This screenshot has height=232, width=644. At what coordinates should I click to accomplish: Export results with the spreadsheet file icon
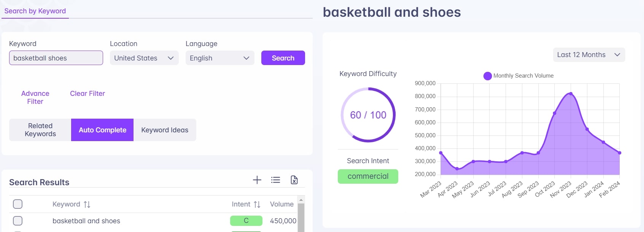tap(294, 180)
